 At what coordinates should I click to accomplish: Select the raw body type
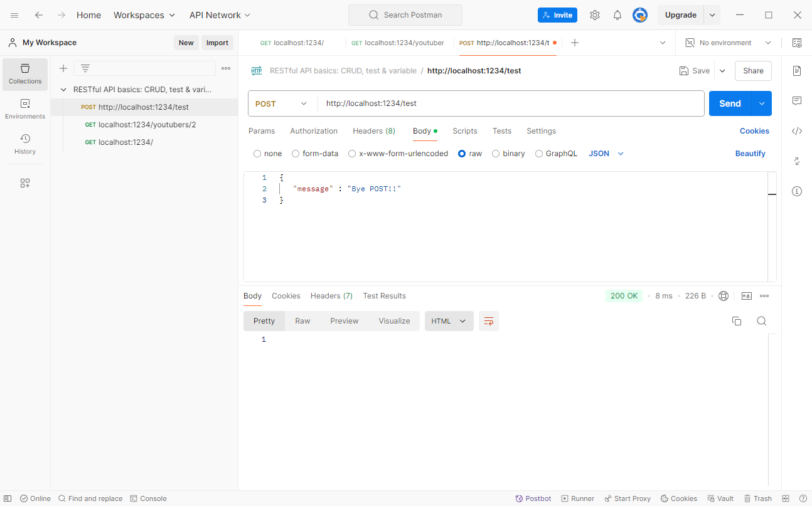point(462,154)
